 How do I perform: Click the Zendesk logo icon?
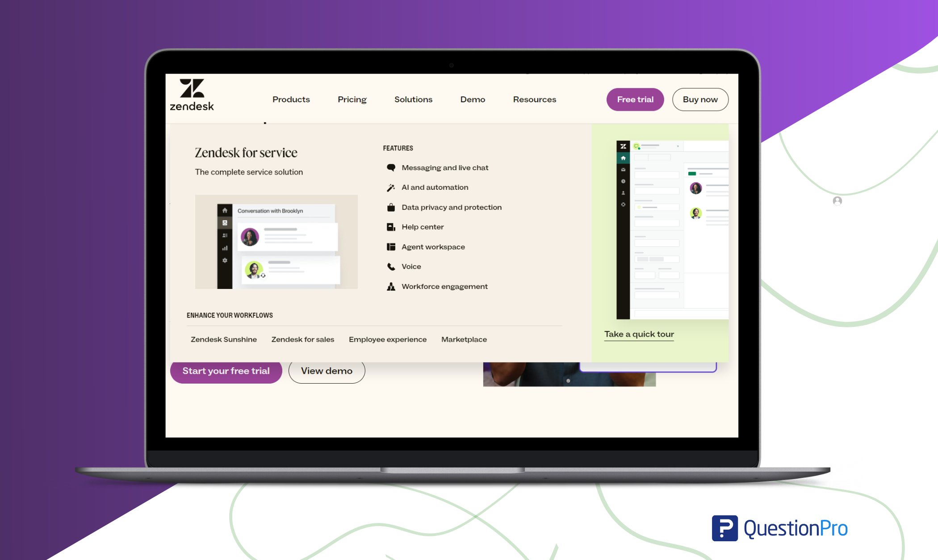[192, 88]
